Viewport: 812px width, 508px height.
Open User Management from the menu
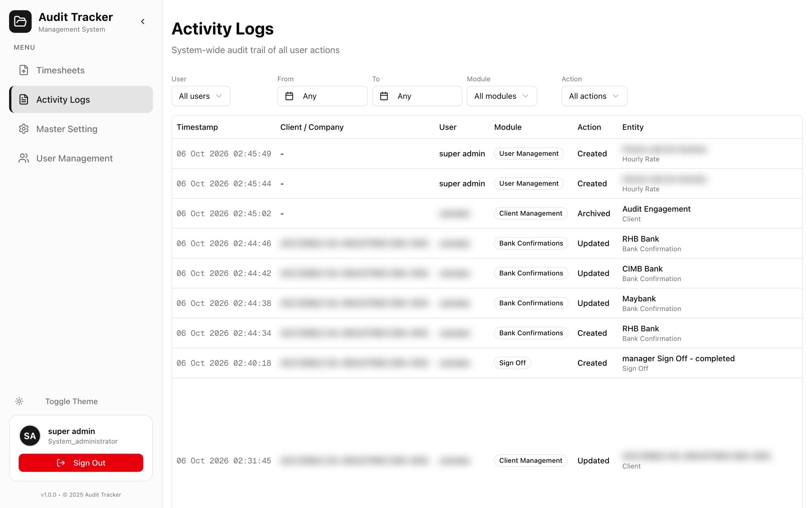pos(81,158)
